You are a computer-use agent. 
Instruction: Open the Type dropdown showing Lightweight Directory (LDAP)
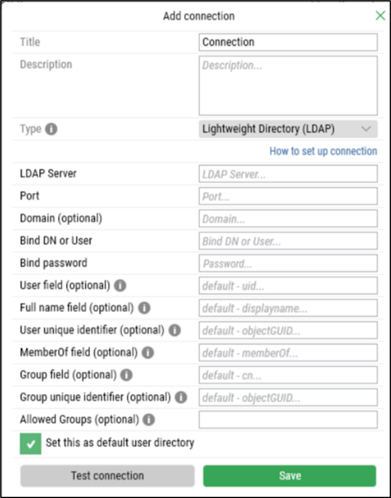[x=288, y=129]
